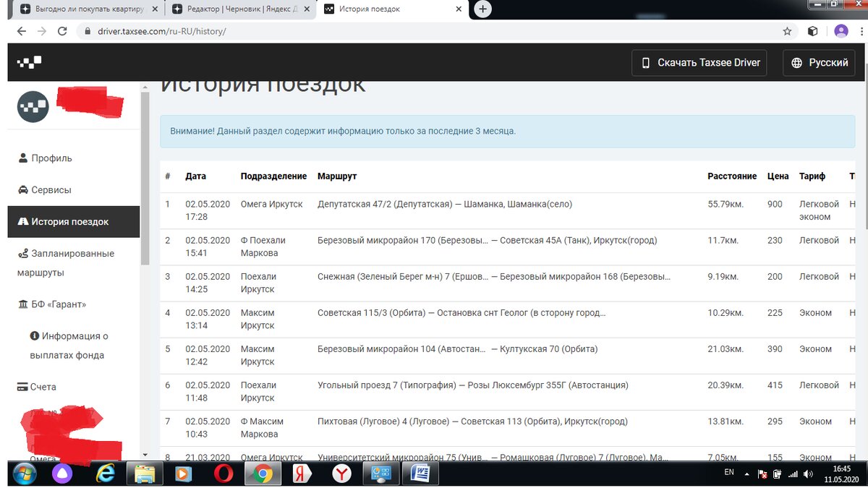Click route 'Угольный проезд 7 (Типография)' row
Viewport: 868px width, 488px height.
tap(473, 385)
